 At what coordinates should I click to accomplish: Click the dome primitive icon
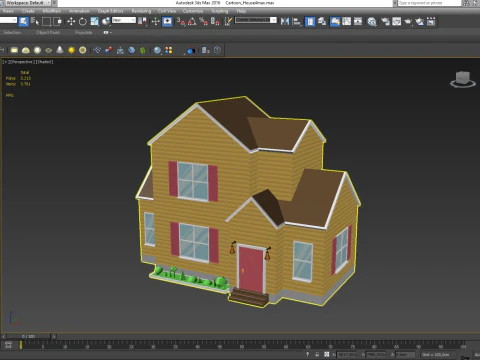[26, 50]
